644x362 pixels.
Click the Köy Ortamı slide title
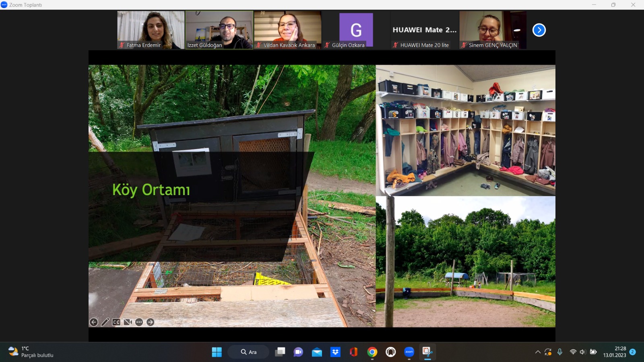pyautogui.click(x=151, y=190)
